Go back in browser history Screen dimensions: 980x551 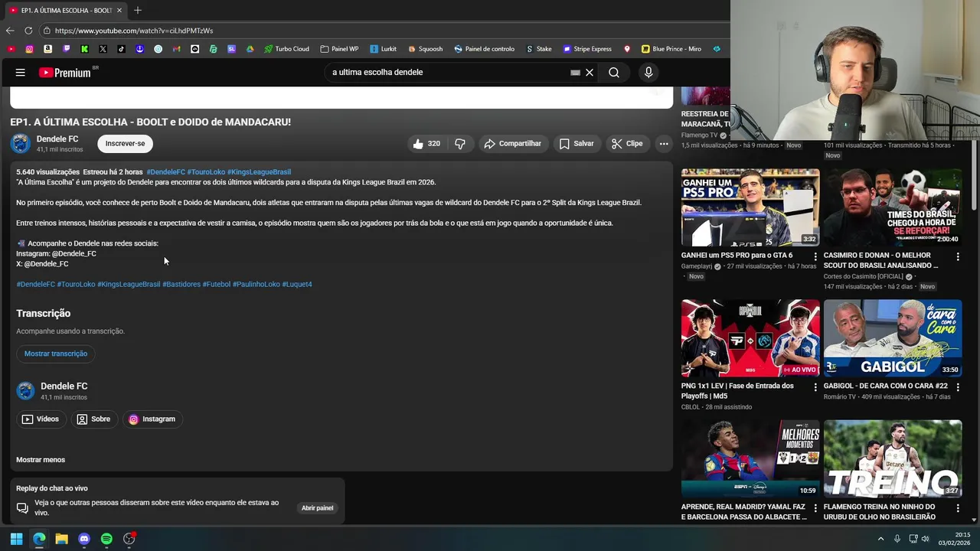[x=10, y=31]
